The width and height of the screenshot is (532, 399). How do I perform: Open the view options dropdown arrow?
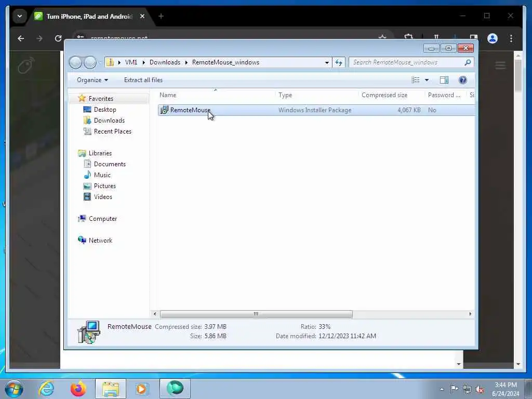point(427,80)
